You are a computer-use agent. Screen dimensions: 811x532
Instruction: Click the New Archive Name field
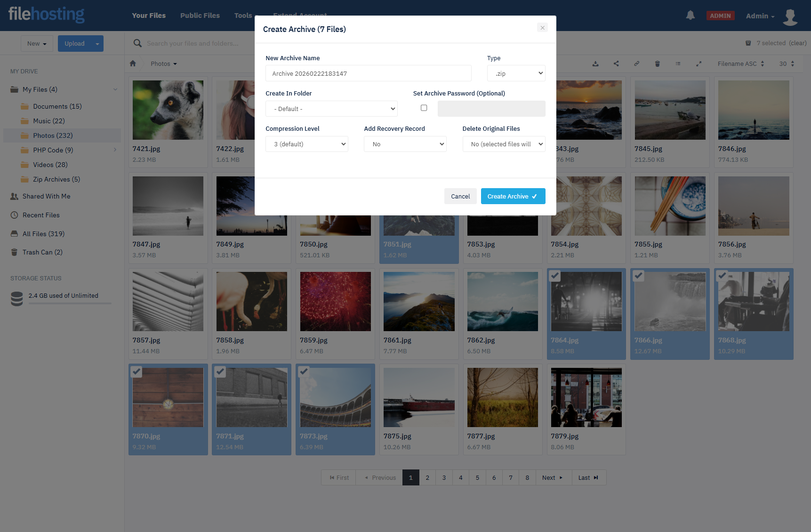pyautogui.click(x=368, y=73)
